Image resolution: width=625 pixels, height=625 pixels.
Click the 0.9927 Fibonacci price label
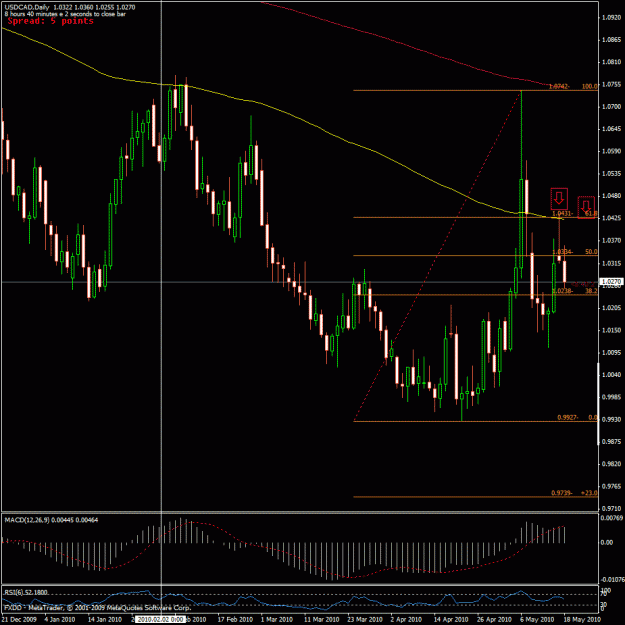pyautogui.click(x=568, y=417)
